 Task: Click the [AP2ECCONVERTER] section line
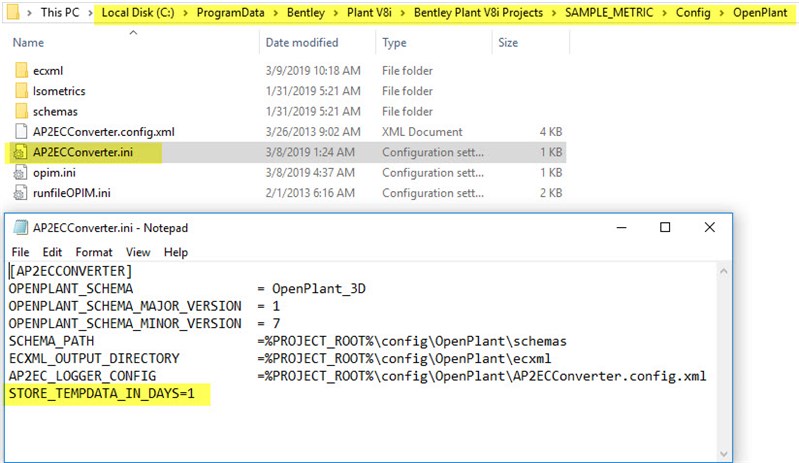click(70, 271)
